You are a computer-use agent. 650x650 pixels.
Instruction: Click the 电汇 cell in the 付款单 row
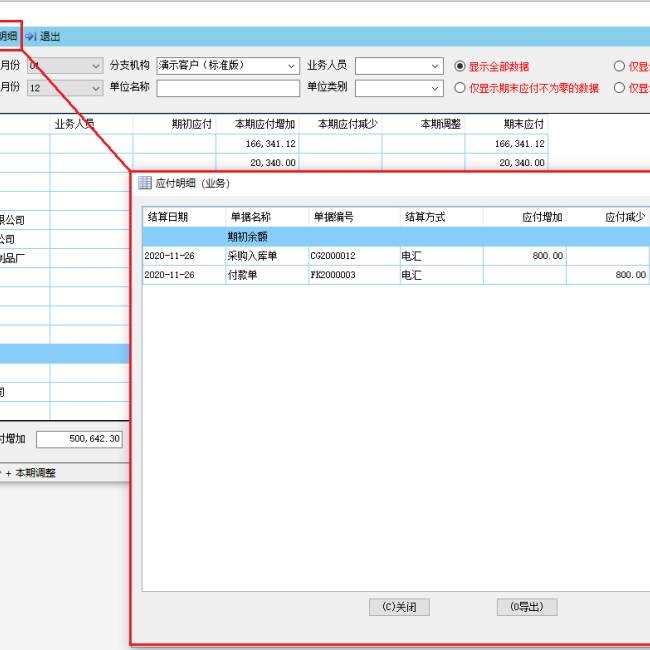[x=441, y=275]
